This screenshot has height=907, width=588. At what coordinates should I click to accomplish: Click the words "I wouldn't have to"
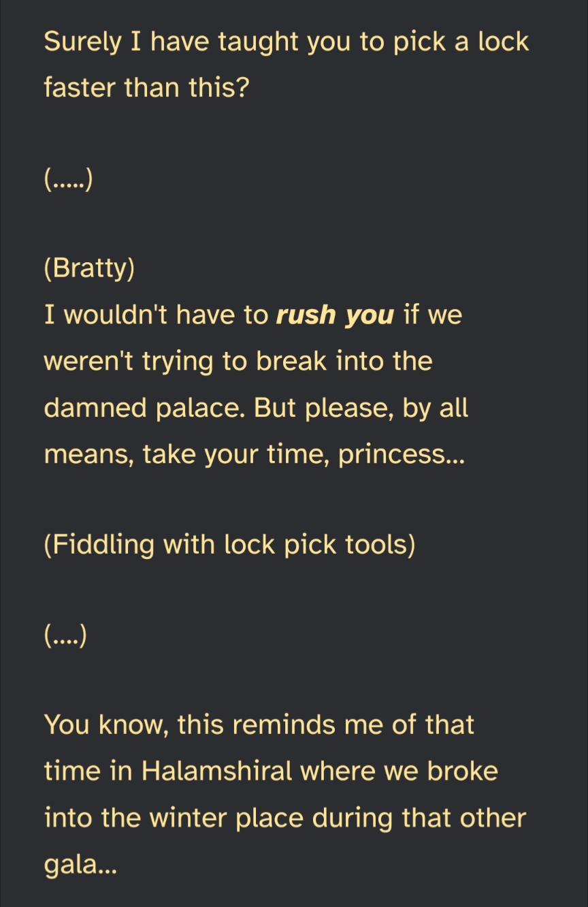pyautogui.click(x=157, y=316)
